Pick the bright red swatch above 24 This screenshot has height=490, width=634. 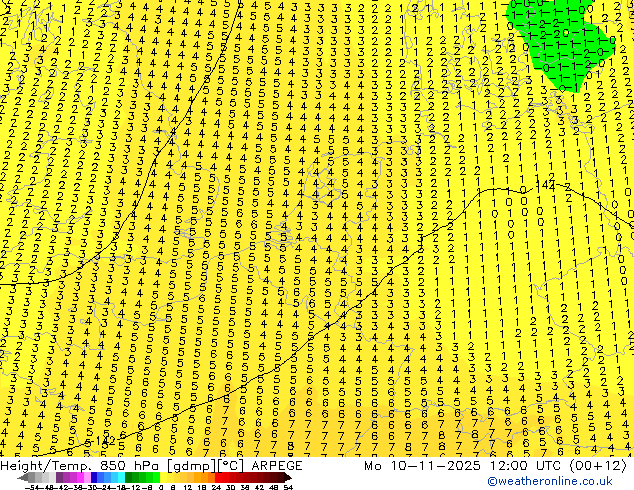[218, 477]
